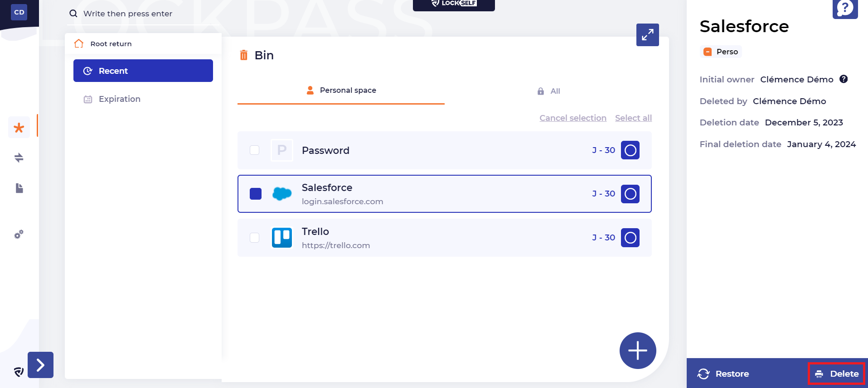868x388 pixels.
Task: Click the expand fullscreen arrows icon
Action: click(647, 35)
